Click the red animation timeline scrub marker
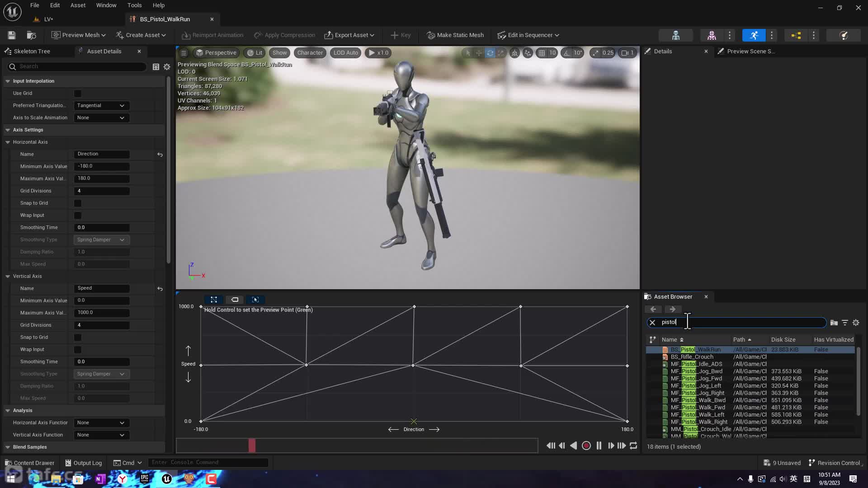 (252, 446)
